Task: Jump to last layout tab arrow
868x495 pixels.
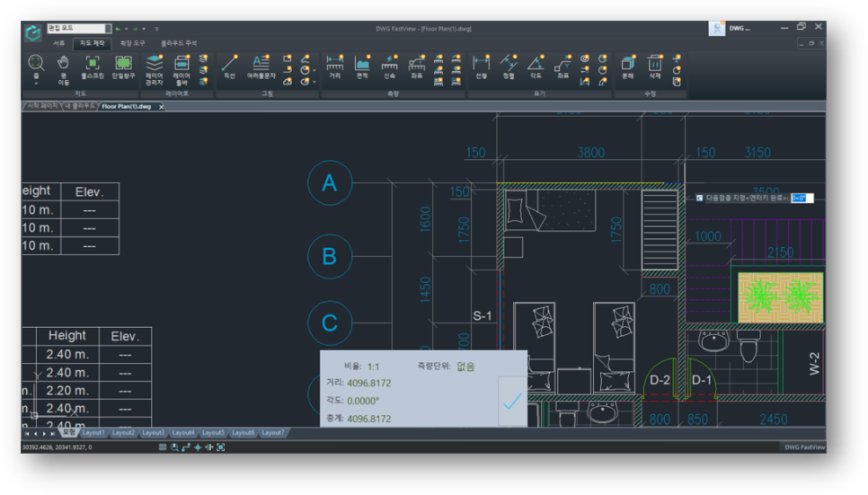Action: click(x=53, y=434)
